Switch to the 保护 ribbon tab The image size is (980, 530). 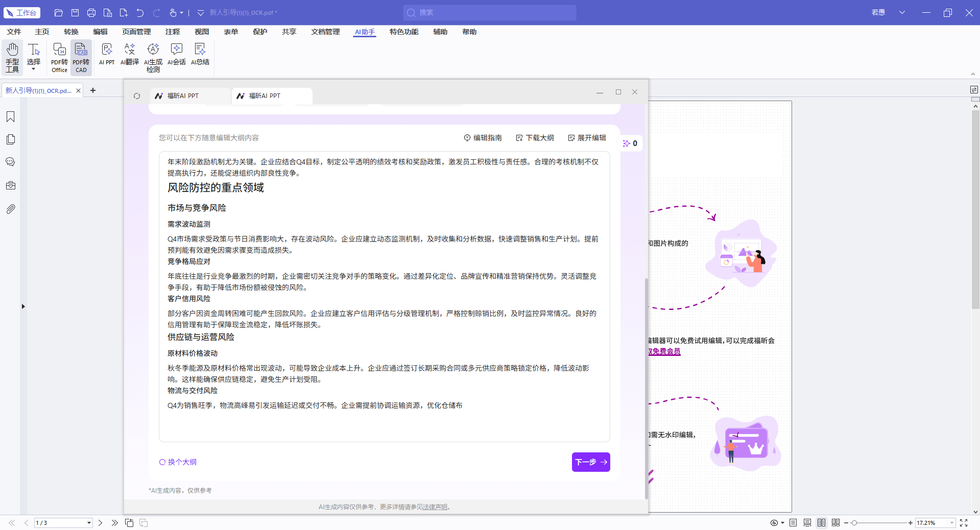point(260,32)
